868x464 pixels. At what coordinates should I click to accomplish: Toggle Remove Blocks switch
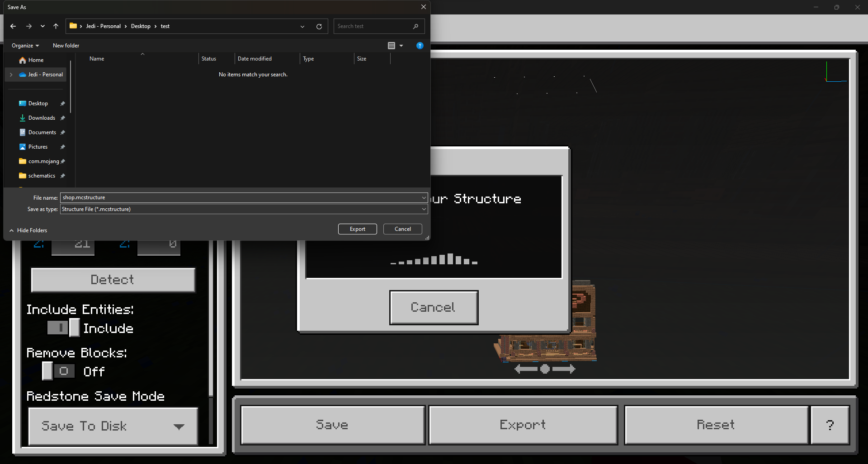pos(58,371)
